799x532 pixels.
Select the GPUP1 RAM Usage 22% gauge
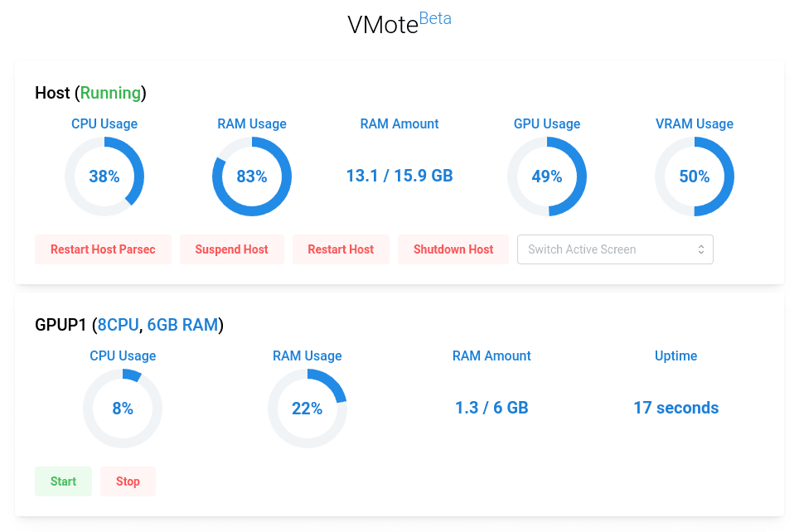(x=307, y=409)
